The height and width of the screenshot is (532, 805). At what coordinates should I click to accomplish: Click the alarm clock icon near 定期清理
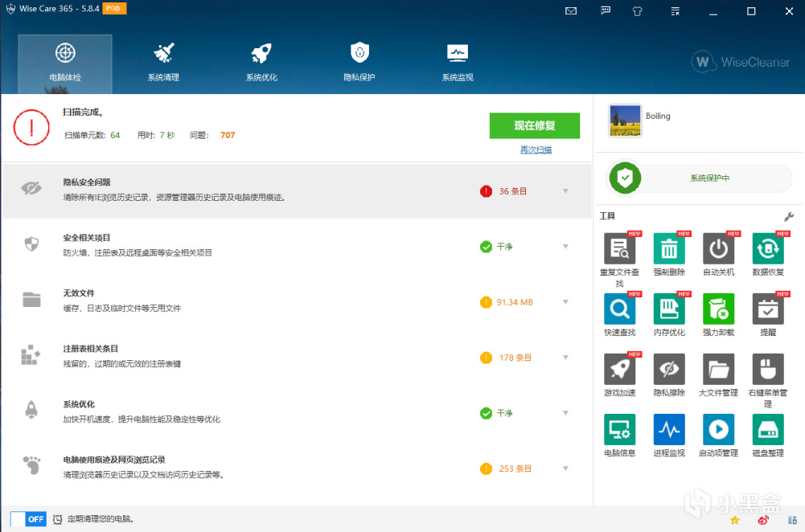[x=58, y=519]
